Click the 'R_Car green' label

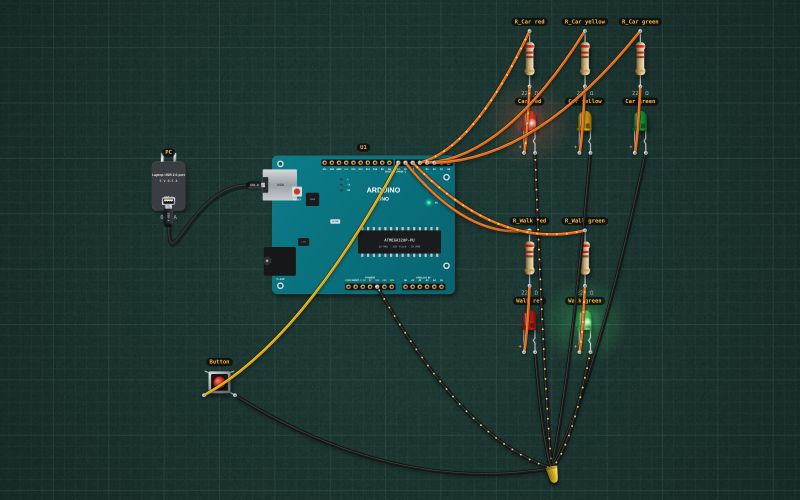click(640, 22)
